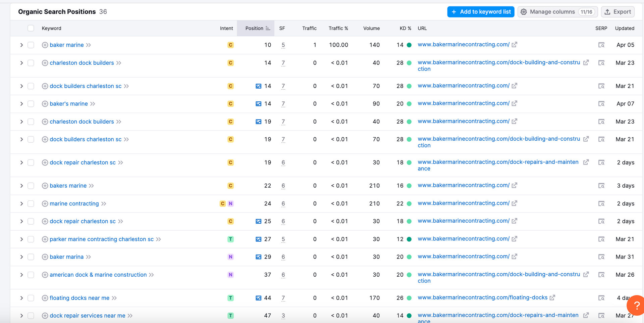Expand american dock & marine construction row
The height and width of the screenshot is (323, 644).
pos(21,275)
